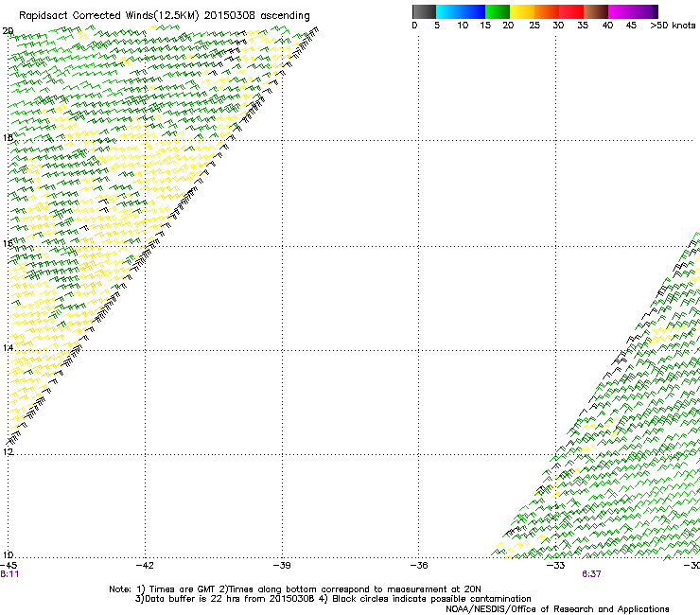Click the longitude -45 axis label
Image resolution: width=700 pixels, height=615 pixels.
9,566
